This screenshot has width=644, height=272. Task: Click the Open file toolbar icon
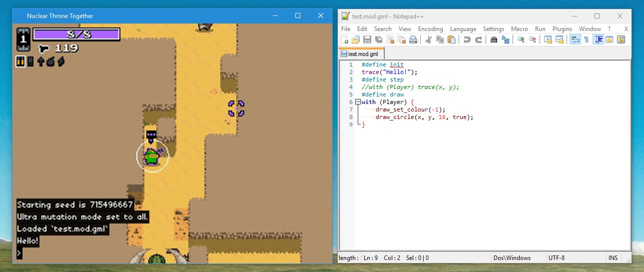click(x=356, y=40)
